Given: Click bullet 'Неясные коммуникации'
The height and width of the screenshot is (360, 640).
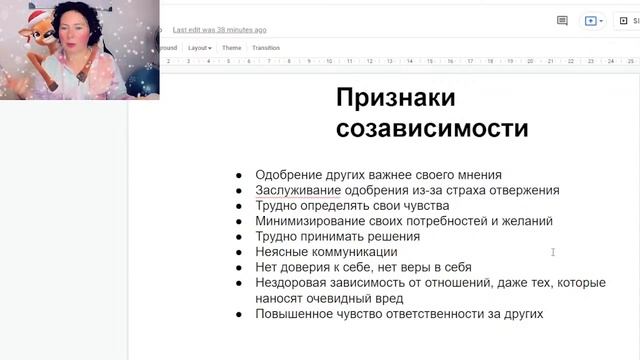Looking at the screenshot, I should pyautogui.click(x=326, y=252).
